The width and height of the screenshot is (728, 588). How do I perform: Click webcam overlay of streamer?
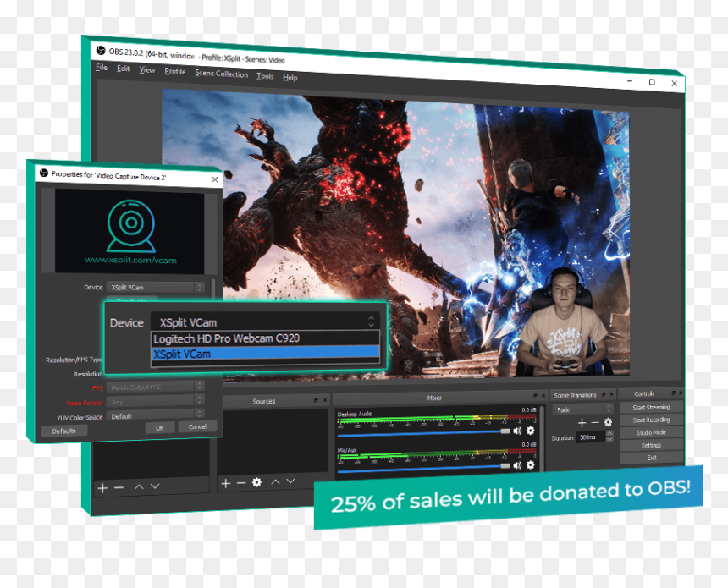point(563,322)
